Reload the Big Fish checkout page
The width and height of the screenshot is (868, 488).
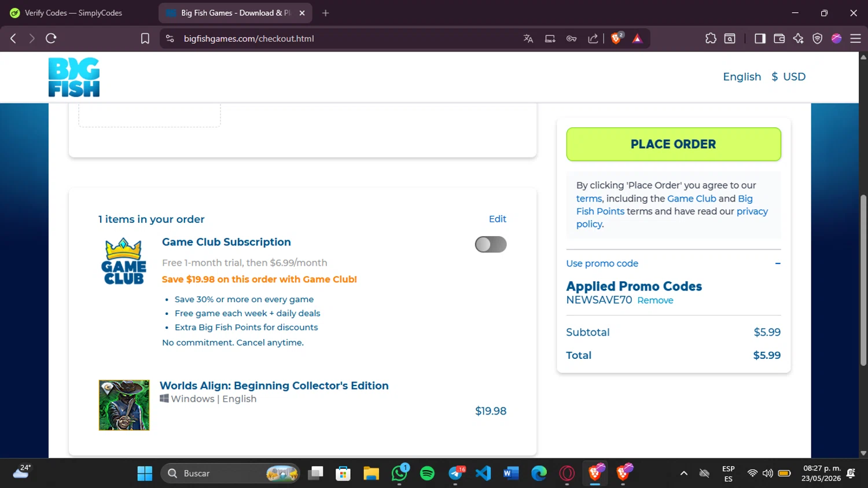point(51,39)
